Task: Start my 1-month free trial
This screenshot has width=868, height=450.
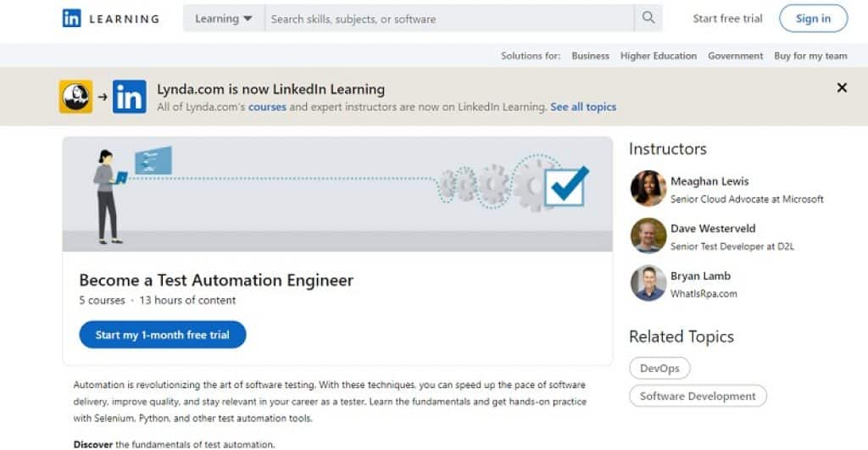Action: [162, 334]
